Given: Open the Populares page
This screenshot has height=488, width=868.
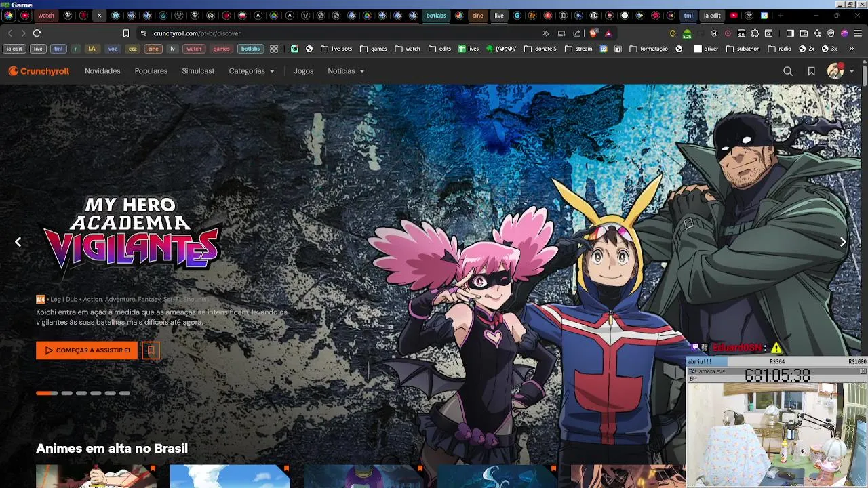Looking at the screenshot, I should coord(151,71).
